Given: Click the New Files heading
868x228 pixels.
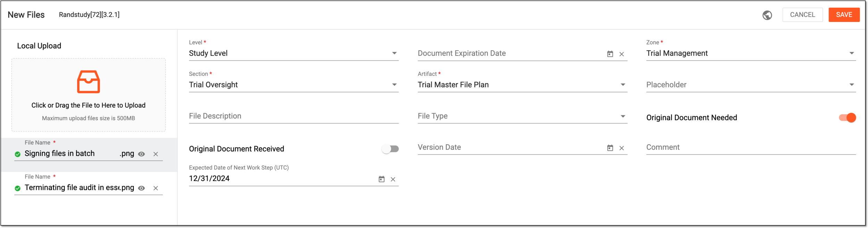Looking at the screenshot, I should click(26, 15).
